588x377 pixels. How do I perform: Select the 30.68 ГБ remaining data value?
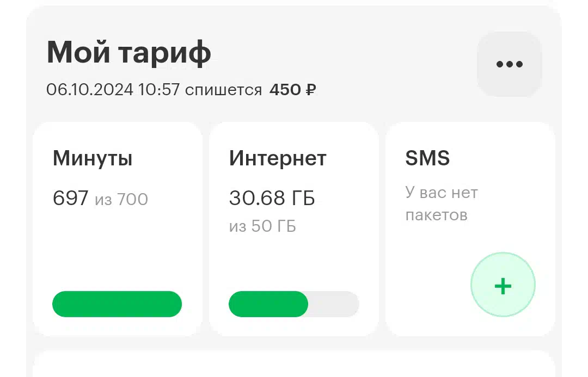(272, 198)
